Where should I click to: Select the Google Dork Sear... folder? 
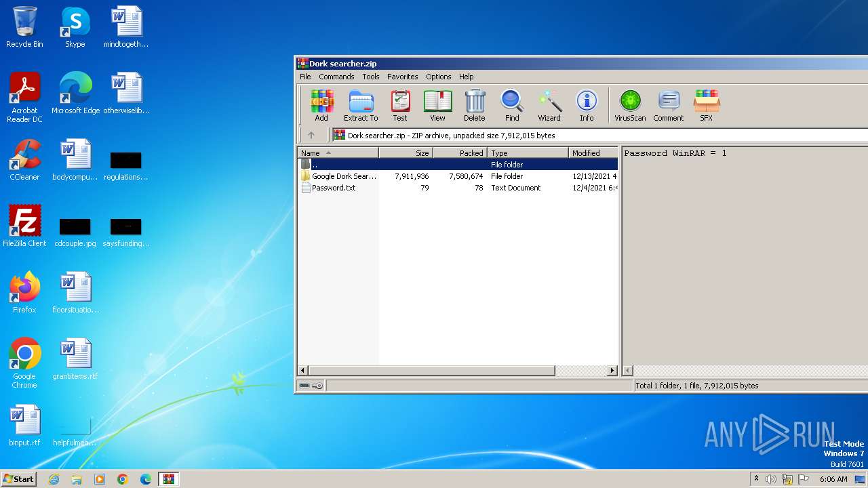click(x=458, y=176)
